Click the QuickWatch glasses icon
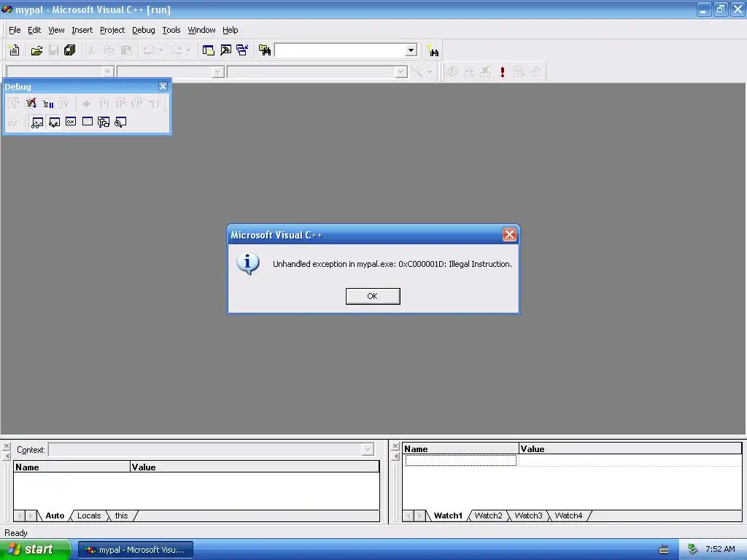The width and height of the screenshot is (747, 560). coord(13,122)
